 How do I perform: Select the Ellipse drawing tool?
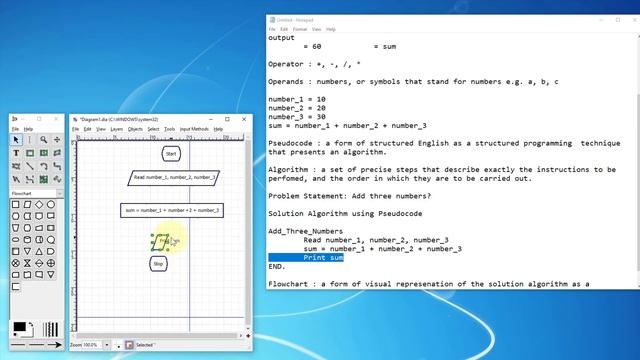click(x=43, y=153)
